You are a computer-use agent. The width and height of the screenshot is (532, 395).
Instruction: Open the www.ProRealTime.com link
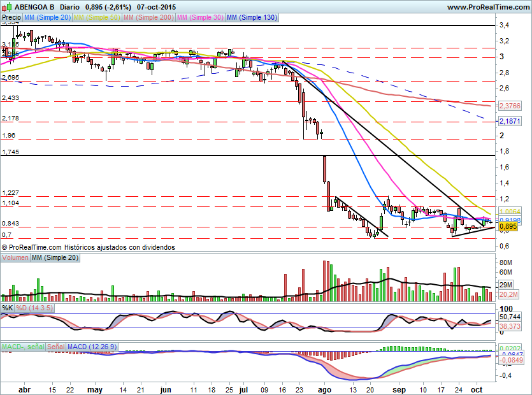487,7
